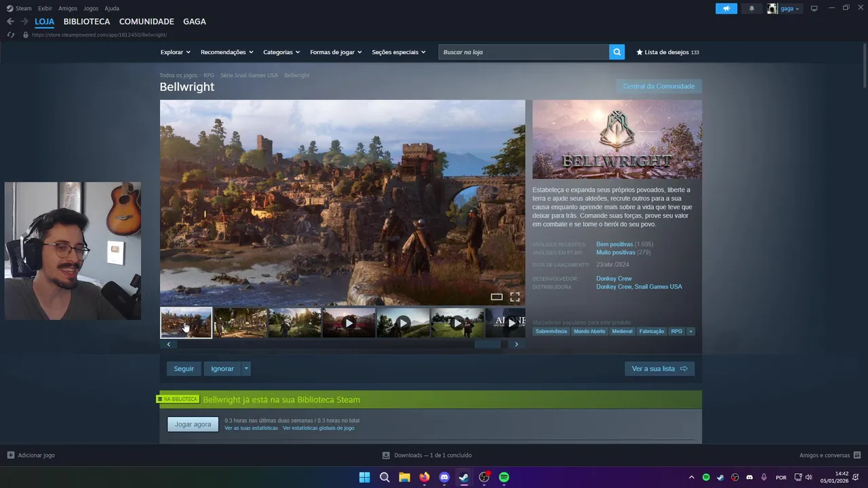The width and height of the screenshot is (868, 488).
Task: Expand the Explorar store dropdown
Action: coord(176,52)
